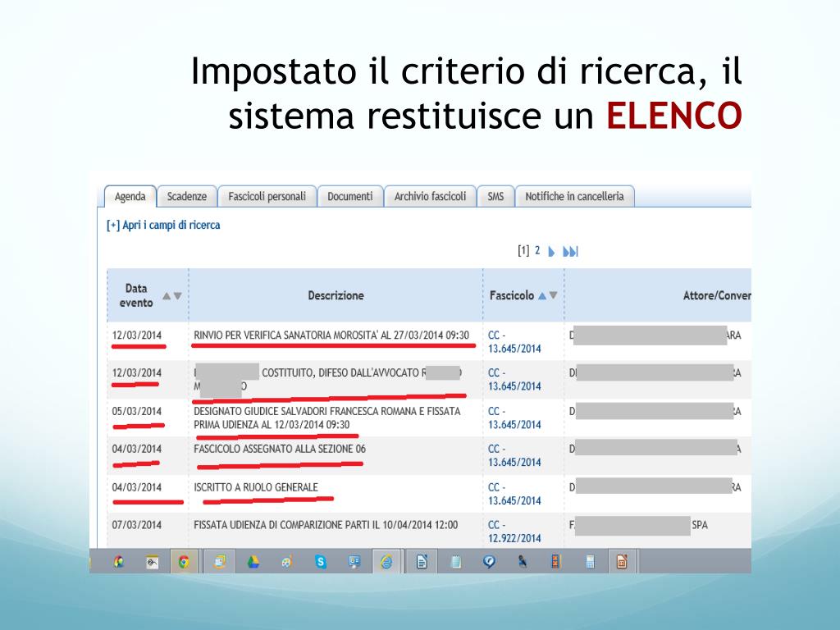
Task: Open the Archivio fascicoli tab
Action: pos(430,197)
